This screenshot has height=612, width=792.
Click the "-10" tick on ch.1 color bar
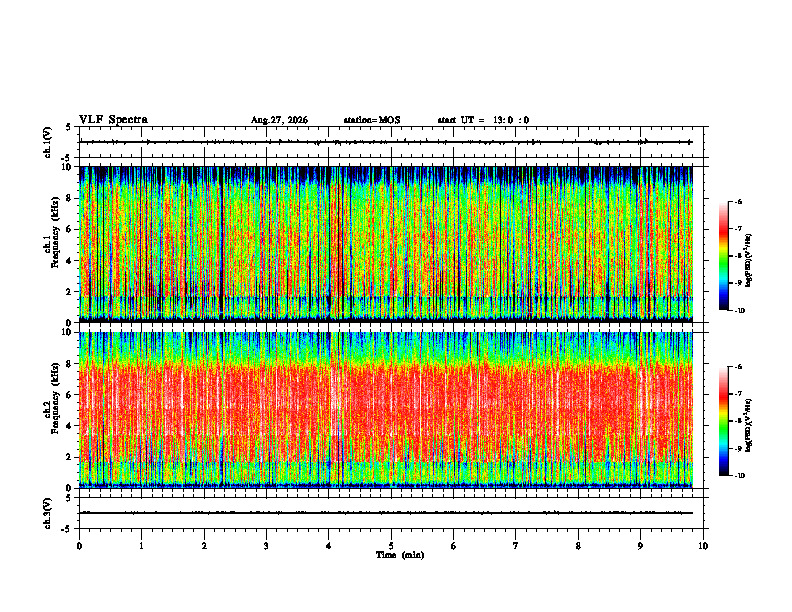pyautogui.click(x=739, y=311)
